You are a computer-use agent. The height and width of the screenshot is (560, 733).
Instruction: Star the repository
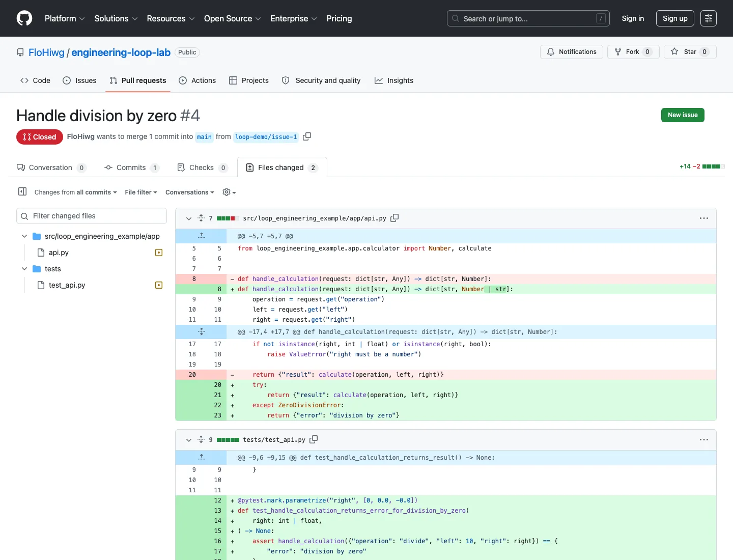click(x=690, y=52)
